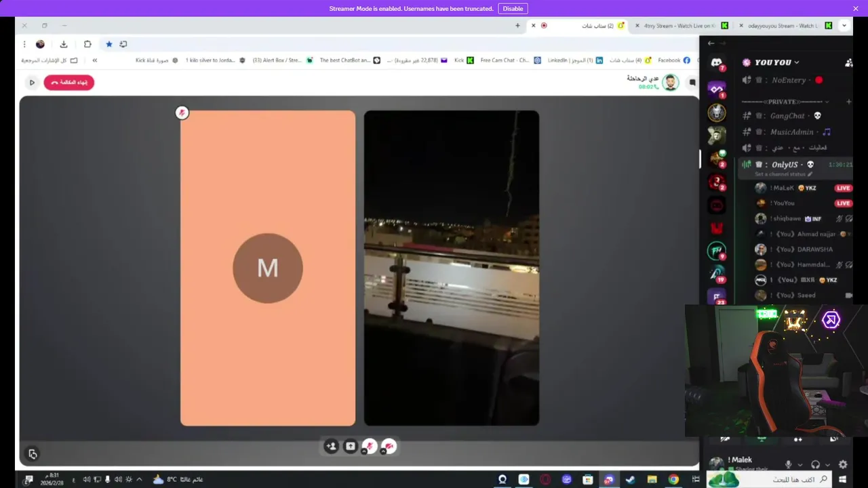Click the pop-out icon at call bottom-left
868x488 pixels.
coord(33,454)
